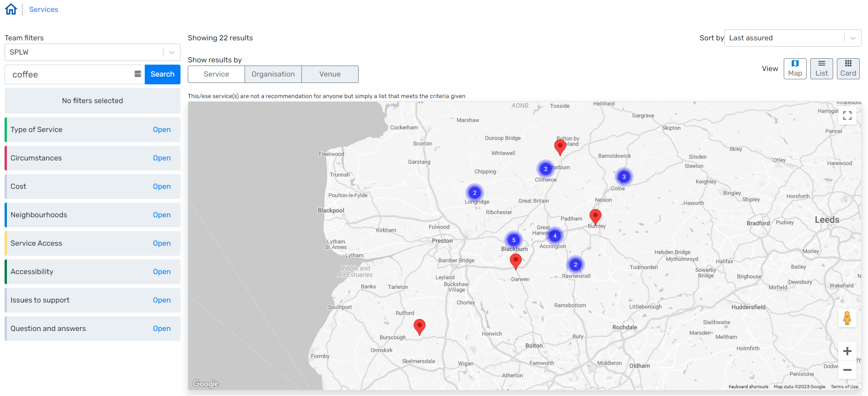Zoom in on the map
868x396 pixels.
point(847,351)
